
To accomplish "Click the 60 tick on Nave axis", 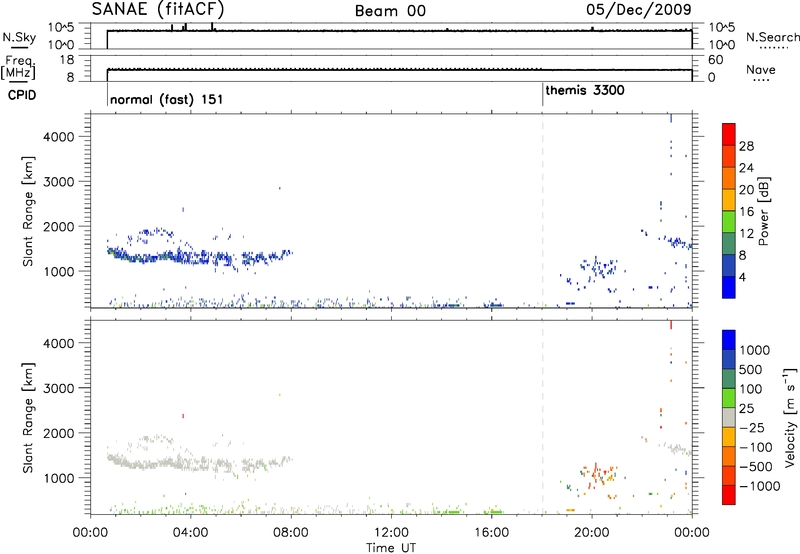I will [716, 60].
